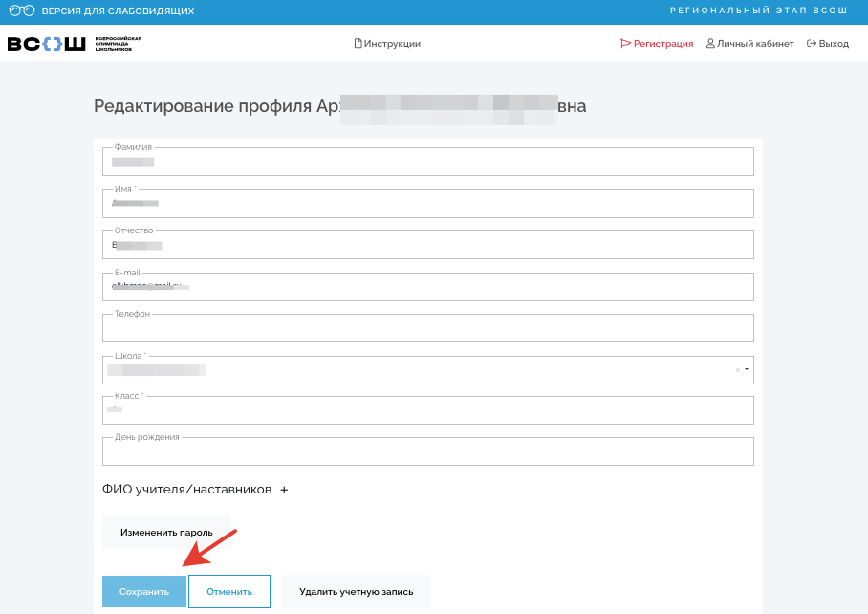Image resolution: width=868 pixels, height=614 pixels.
Task: Expand the Школа dropdown arrow
Action: click(x=747, y=370)
